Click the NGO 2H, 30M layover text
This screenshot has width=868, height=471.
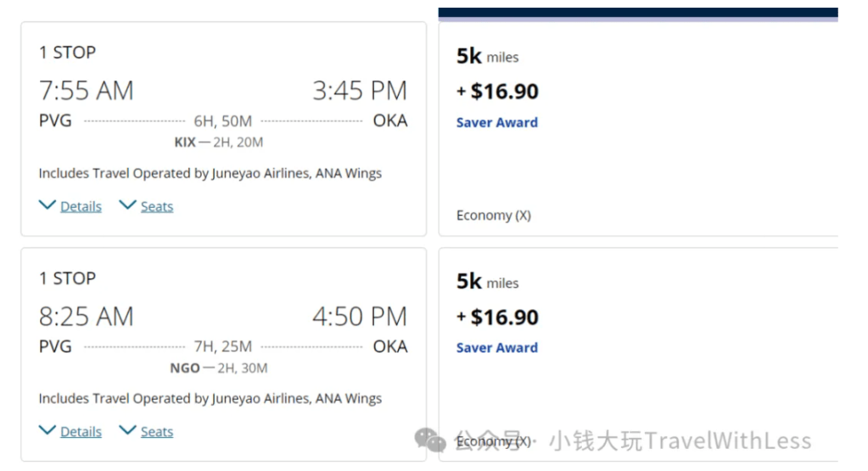219,368
